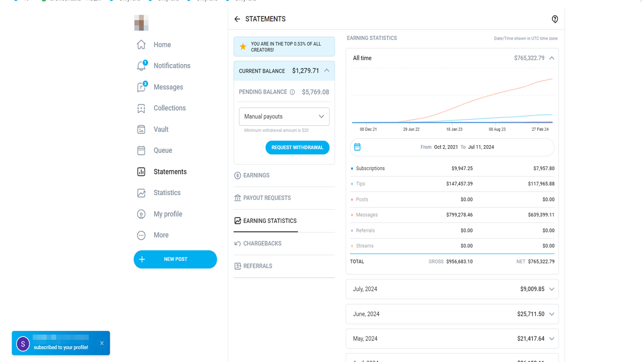Click the New Post button

click(x=175, y=259)
